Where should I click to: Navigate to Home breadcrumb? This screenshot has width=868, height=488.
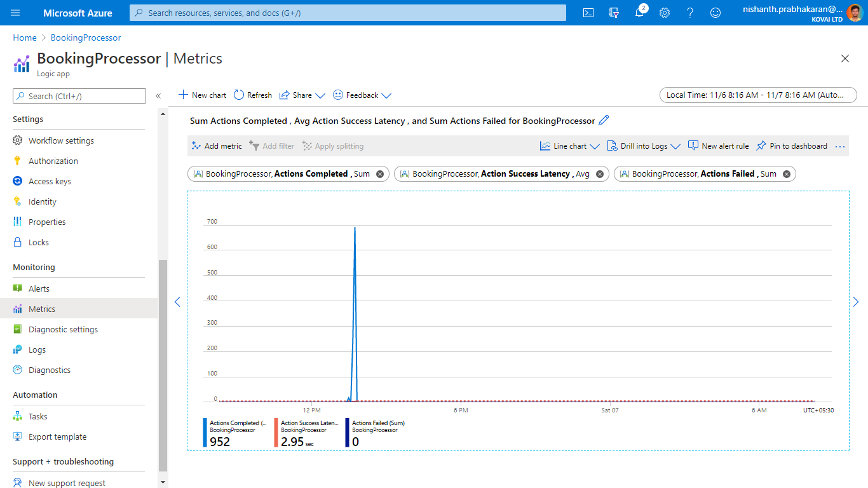point(25,37)
